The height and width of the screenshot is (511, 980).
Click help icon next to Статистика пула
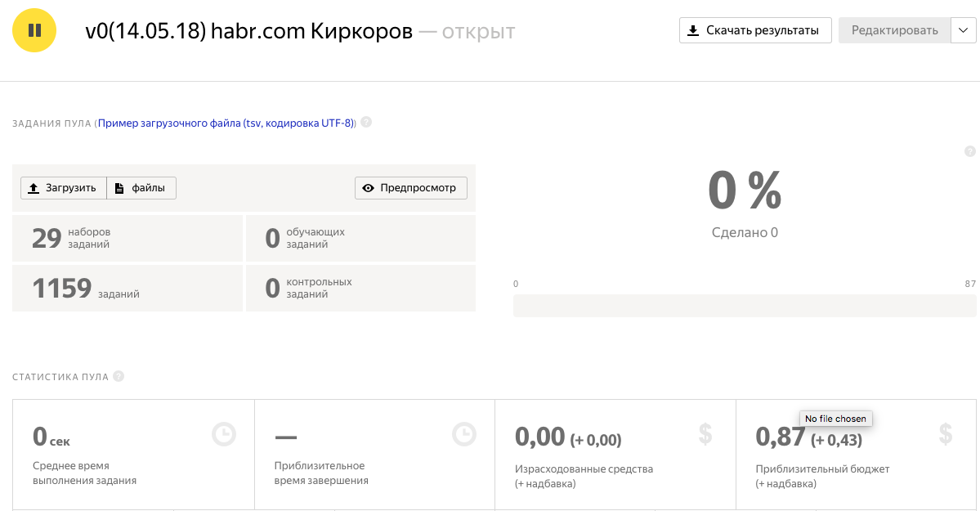pos(119,377)
